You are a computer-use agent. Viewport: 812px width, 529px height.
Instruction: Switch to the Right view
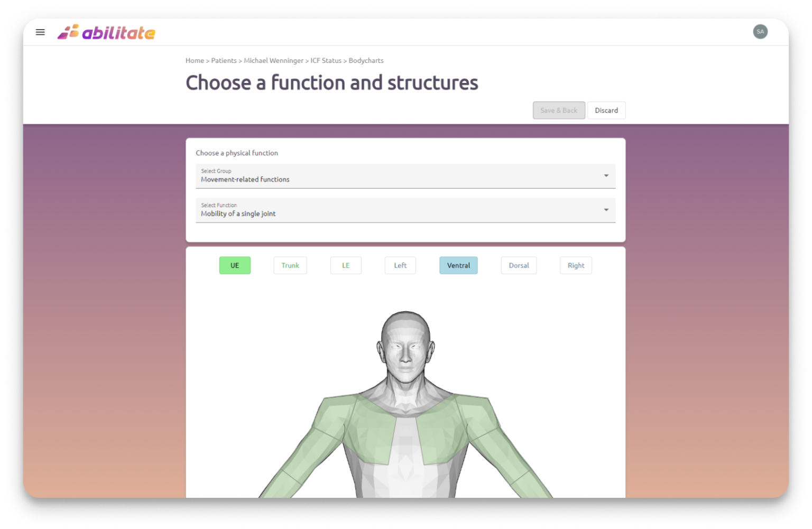point(576,265)
